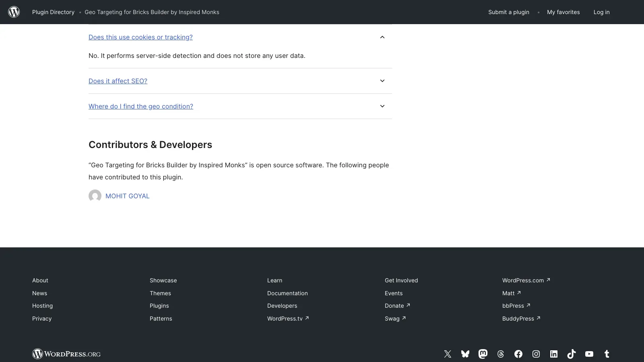Open the YouTube social icon
The image size is (644, 362).
[x=589, y=354]
